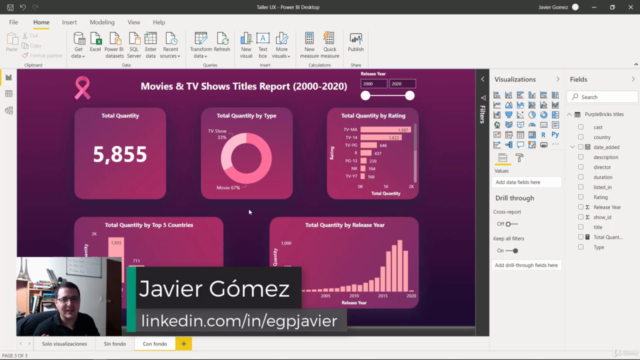The width and height of the screenshot is (640, 360).
Task: Switch to the Model view icon
Action: (x=9, y=111)
